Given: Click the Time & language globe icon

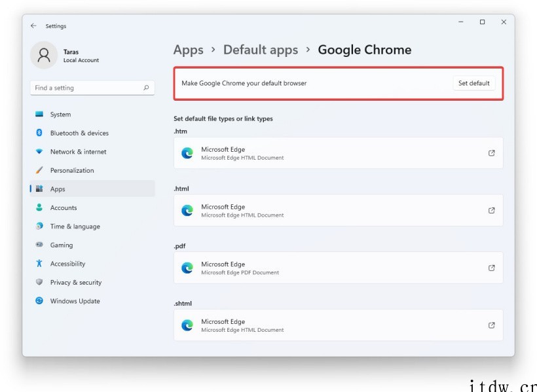Looking at the screenshot, I should (39, 226).
